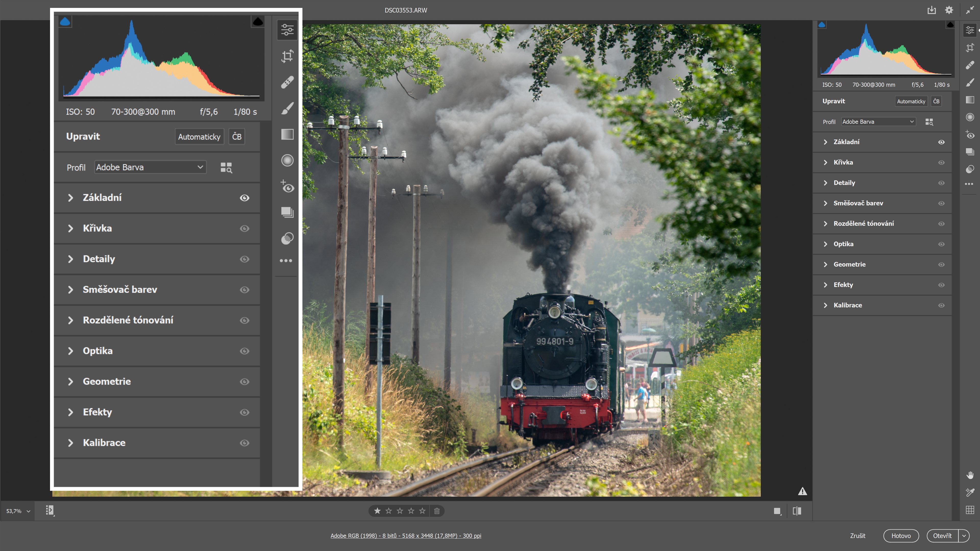Toggle Detaily eye visibility in right panel
The image size is (980, 551).
click(941, 183)
